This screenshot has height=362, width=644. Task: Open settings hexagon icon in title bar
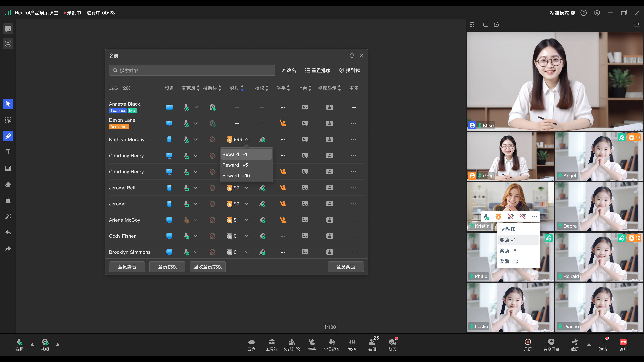(x=597, y=13)
